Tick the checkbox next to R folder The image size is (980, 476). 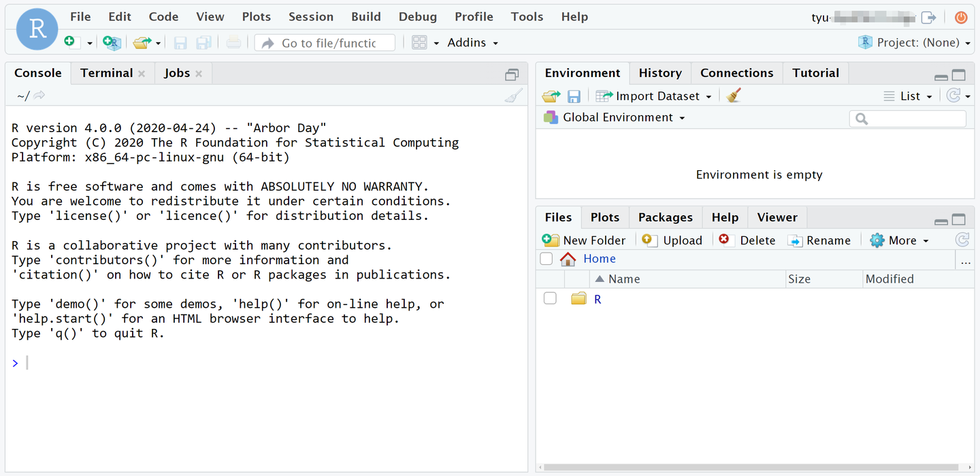(x=550, y=298)
